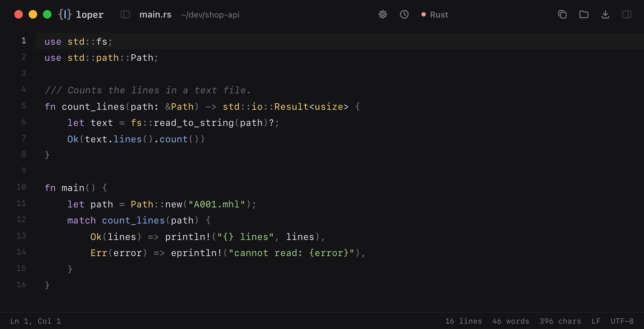Click the loper curly-brace logo icon
Screen dimensions: 644x329
(x=65, y=14)
